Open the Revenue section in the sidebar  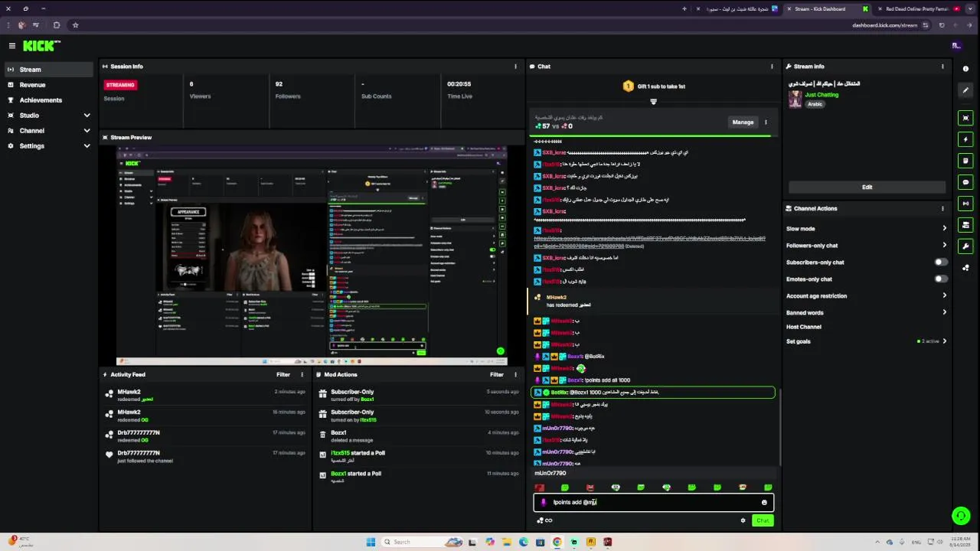tap(49, 85)
